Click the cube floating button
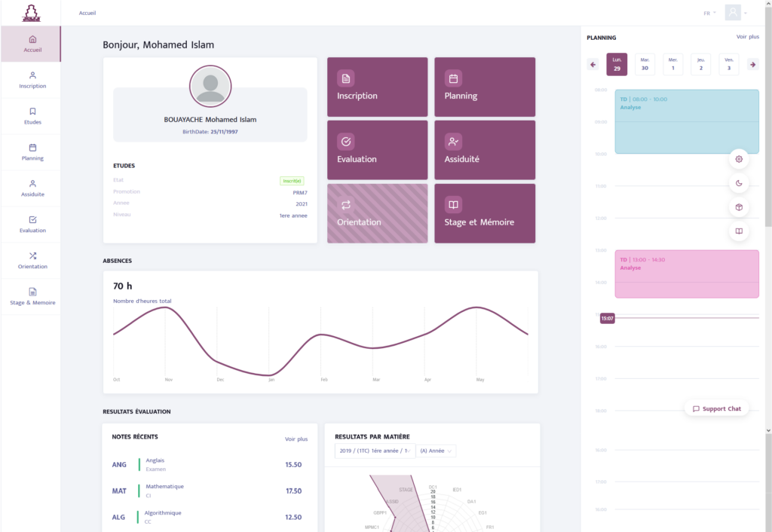The width and height of the screenshot is (772, 532). 739,207
